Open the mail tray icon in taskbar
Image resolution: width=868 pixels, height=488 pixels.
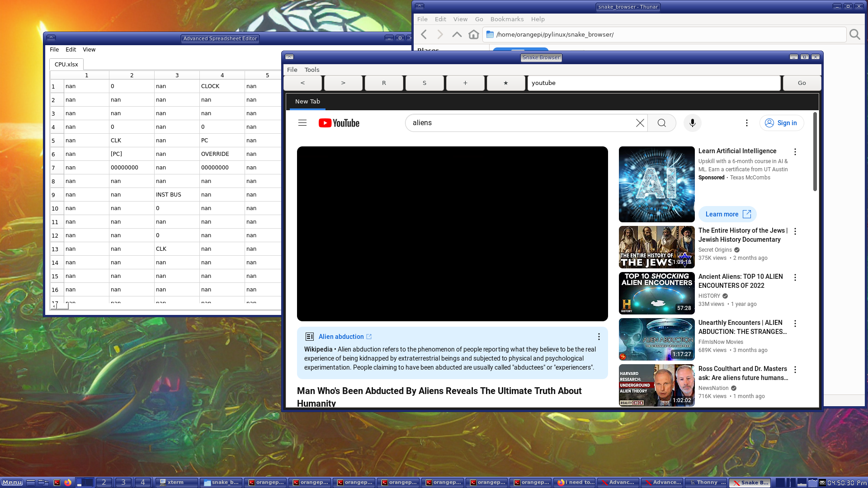[x=822, y=483]
